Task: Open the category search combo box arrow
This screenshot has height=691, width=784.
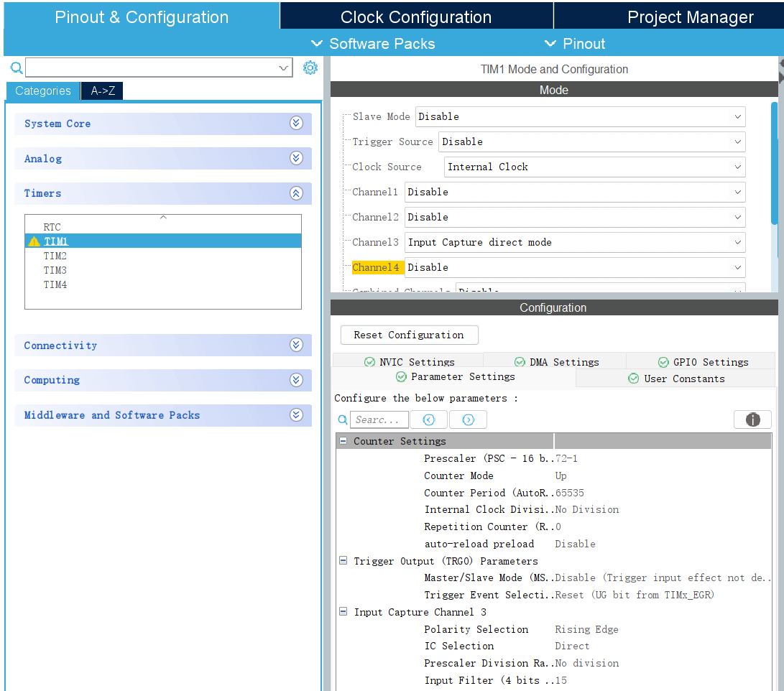Action: [x=284, y=68]
